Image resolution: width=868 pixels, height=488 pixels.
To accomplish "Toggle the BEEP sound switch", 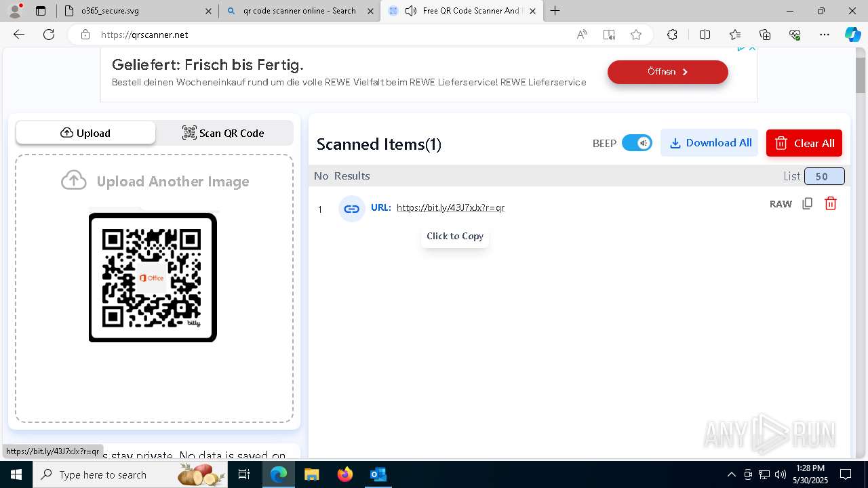I will [x=637, y=143].
